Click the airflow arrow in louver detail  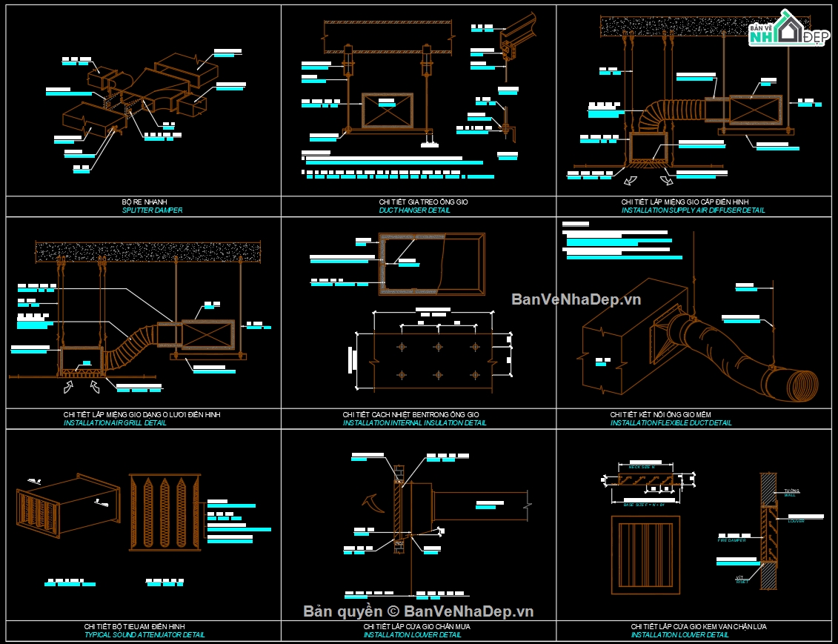tap(373, 503)
